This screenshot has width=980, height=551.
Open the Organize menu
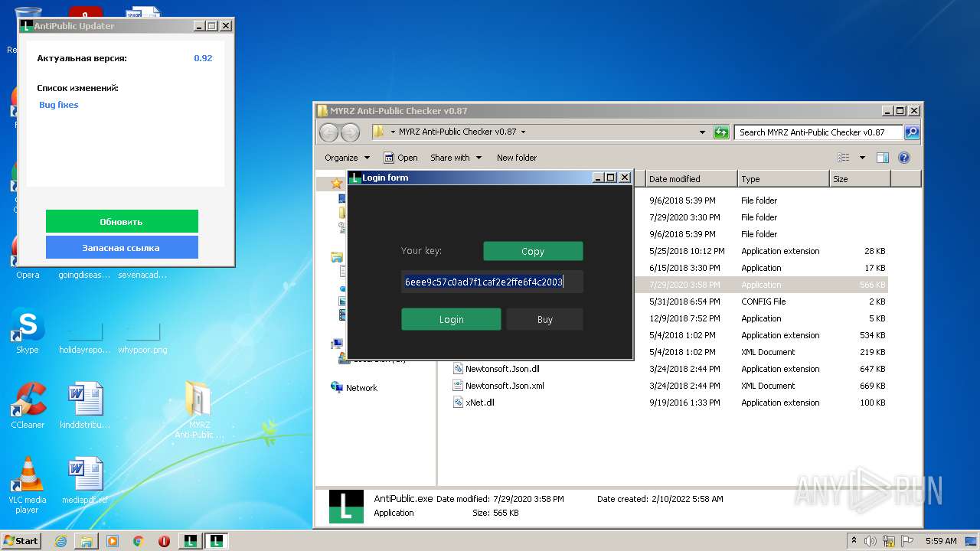[x=345, y=158]
